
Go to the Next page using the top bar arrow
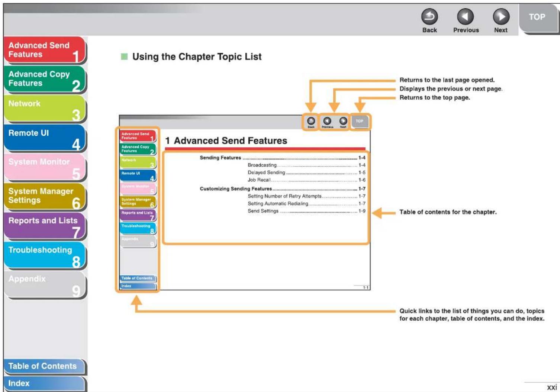point(501,17)
